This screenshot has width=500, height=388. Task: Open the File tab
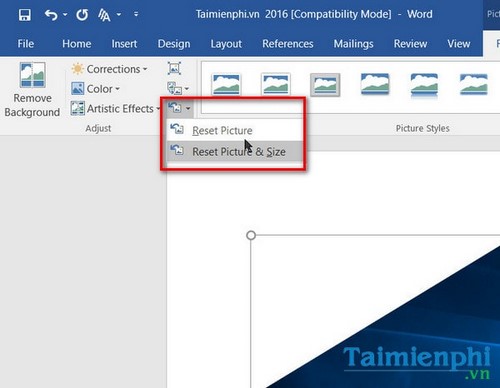tap(26, 44)
